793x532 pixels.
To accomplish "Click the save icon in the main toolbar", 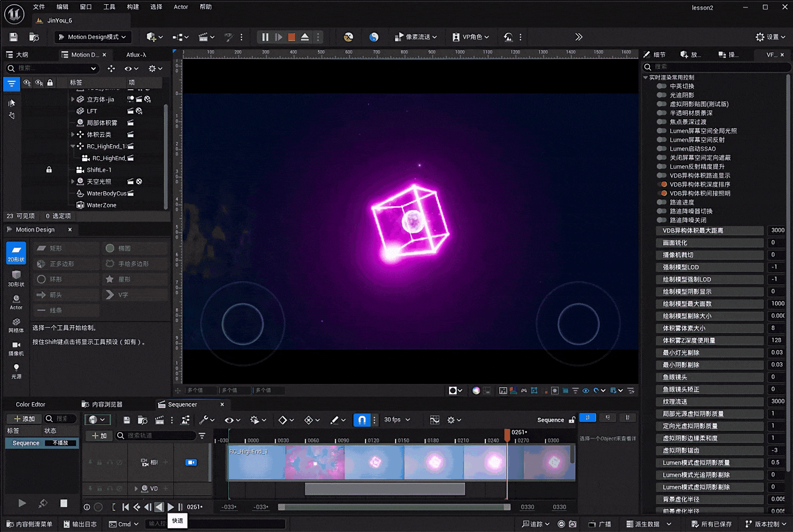I will coord(13,37).
